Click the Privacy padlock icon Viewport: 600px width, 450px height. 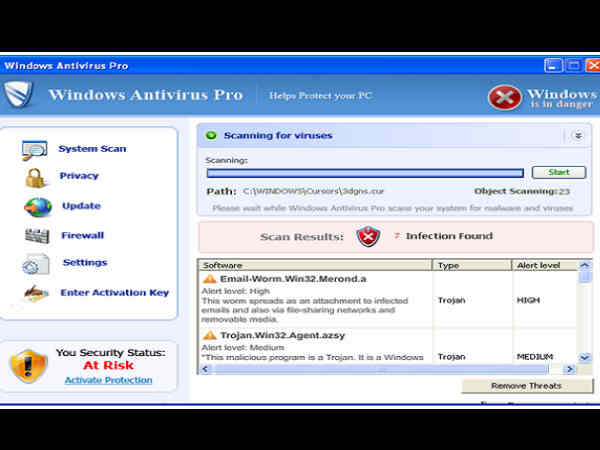coord(35,178)
